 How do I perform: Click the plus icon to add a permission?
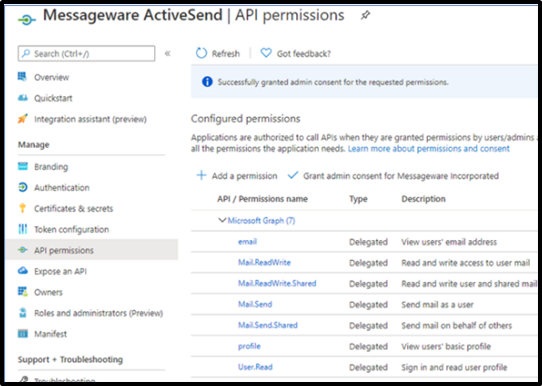201,175
